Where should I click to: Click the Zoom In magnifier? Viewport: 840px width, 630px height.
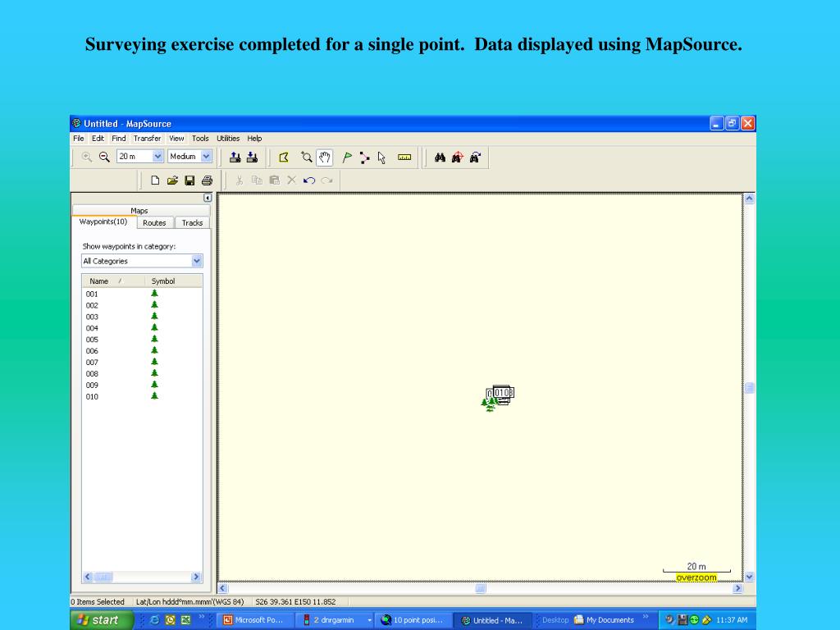coord(86,157)
